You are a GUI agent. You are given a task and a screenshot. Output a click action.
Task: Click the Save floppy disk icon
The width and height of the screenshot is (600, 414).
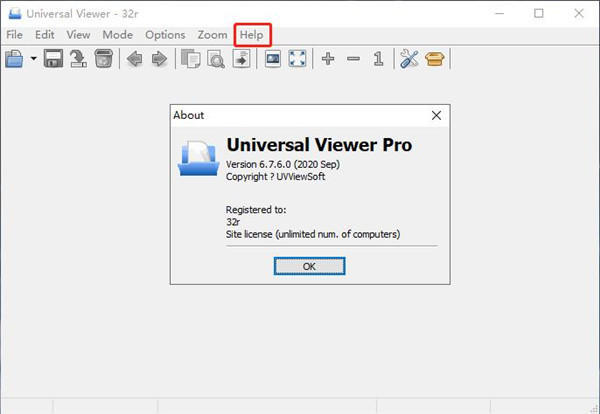[x=53, y=59]
